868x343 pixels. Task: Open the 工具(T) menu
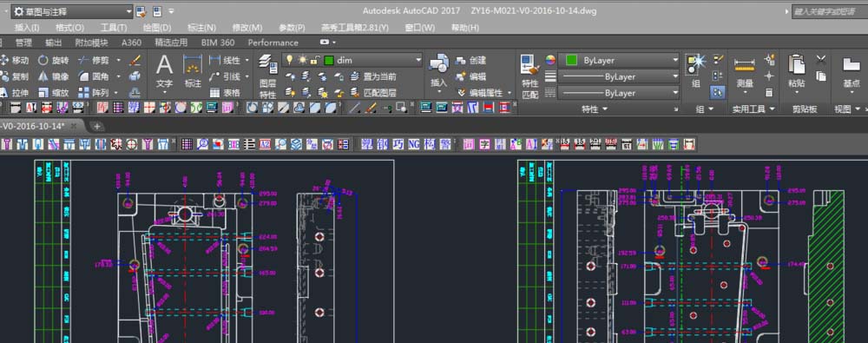(x=114, y=28)
